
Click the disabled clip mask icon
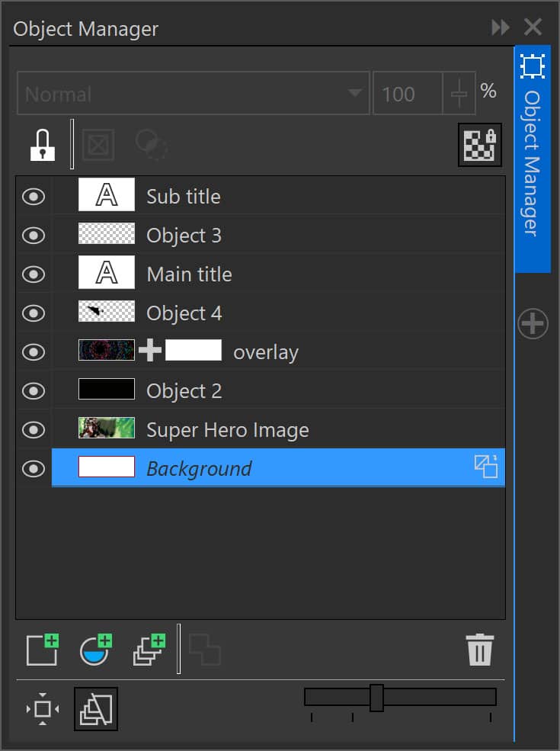click(98, 145)
